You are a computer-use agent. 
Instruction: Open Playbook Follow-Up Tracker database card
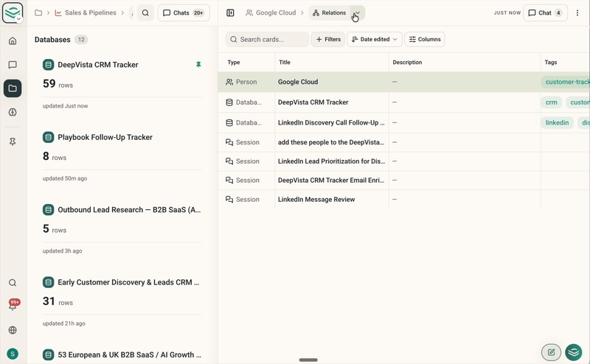pos(122,156)
